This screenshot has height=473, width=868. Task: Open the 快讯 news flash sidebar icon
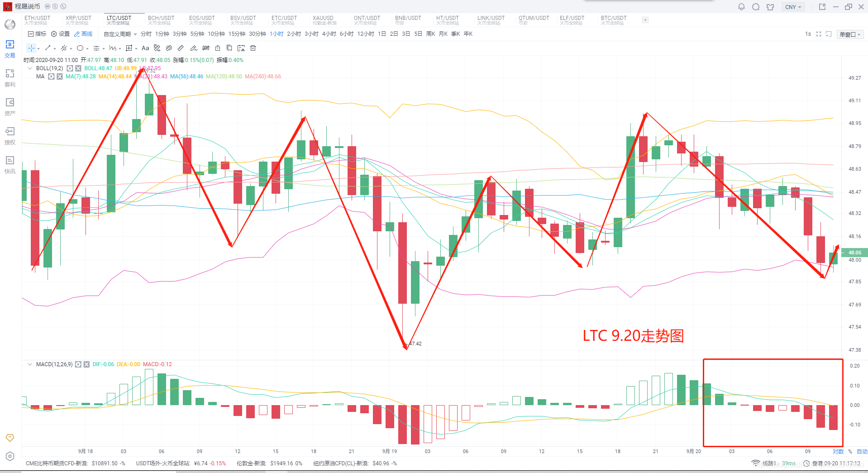(x=10, y=165)
